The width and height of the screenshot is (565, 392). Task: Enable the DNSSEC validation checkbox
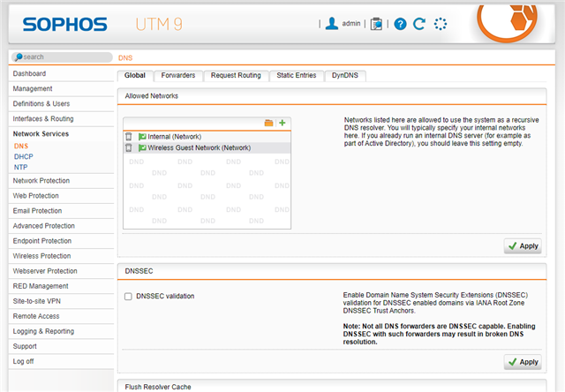point(128,297)
